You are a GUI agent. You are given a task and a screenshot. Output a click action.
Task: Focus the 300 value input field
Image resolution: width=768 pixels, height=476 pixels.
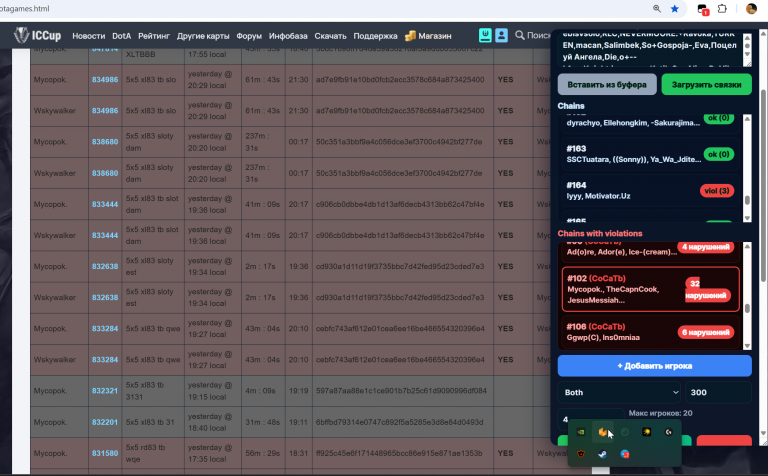tap(718, 392)
